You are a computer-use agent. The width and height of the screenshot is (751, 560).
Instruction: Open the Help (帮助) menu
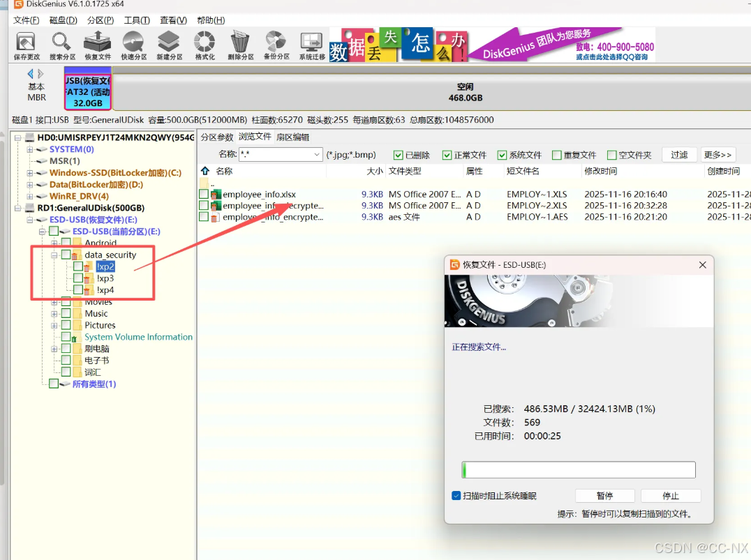pos(211,20)
